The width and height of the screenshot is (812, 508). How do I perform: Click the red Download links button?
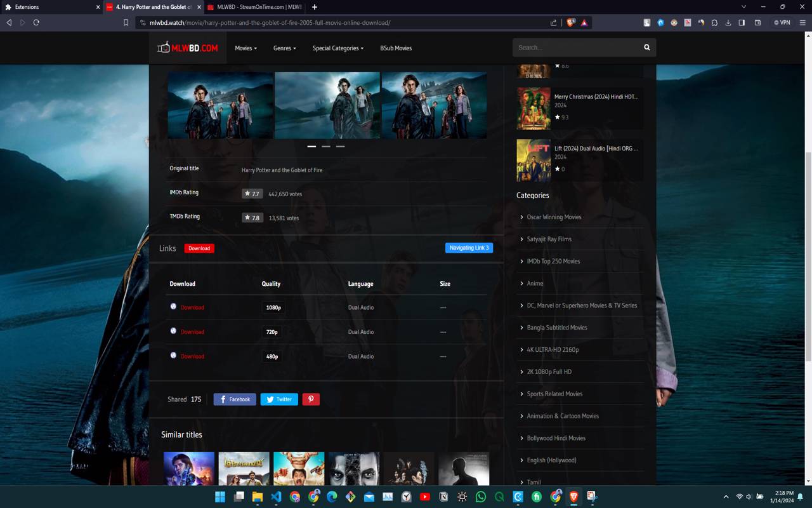[x=199, y=248]
